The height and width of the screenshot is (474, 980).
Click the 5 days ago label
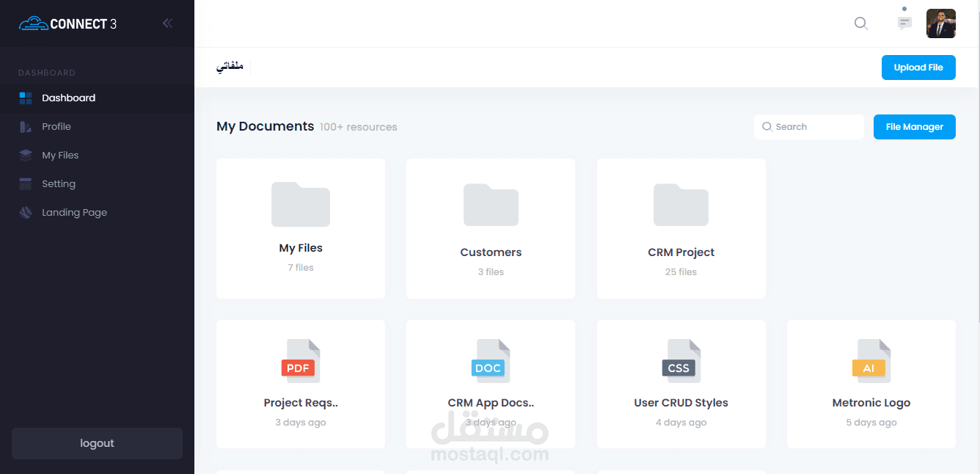coord(871,423)
